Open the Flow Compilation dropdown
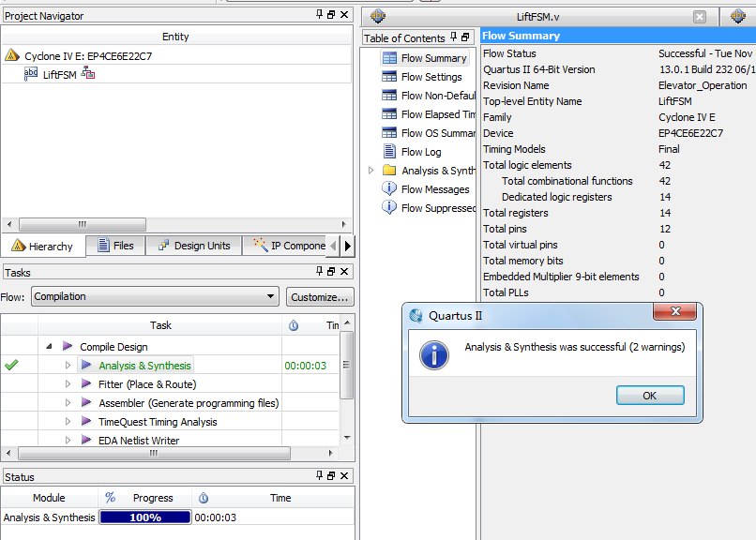The height and width of the screenshot is (540, 756). (x=156, y=296)
